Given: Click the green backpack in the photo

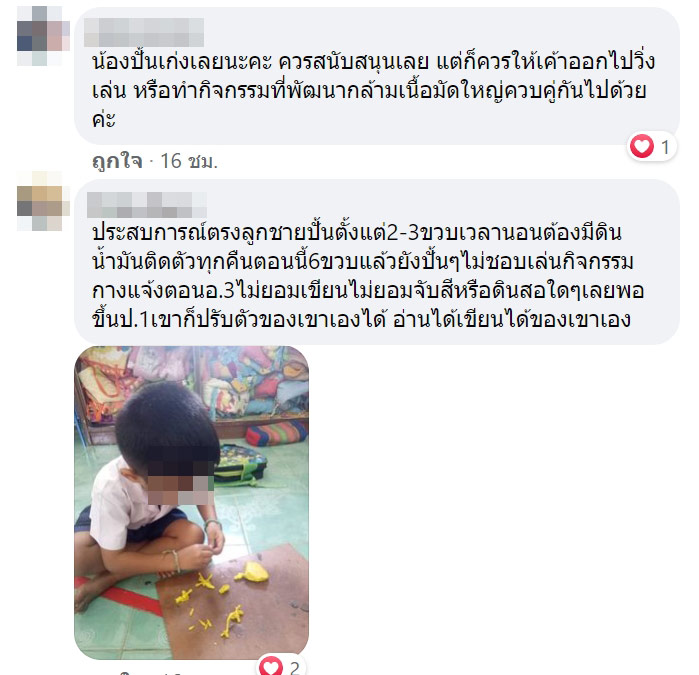Looking at the screenshot, I should tap(240, 464).
